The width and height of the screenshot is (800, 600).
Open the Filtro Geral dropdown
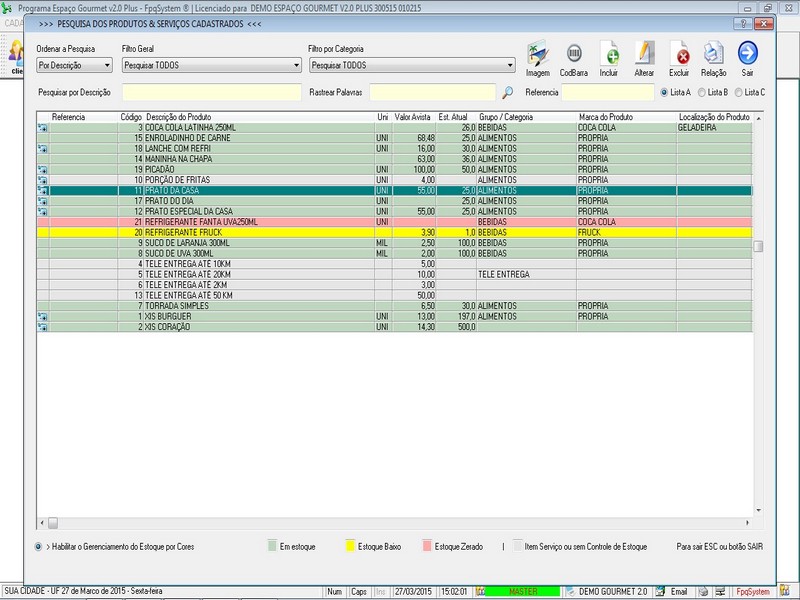pyautogui.click(x=212, y=65)
